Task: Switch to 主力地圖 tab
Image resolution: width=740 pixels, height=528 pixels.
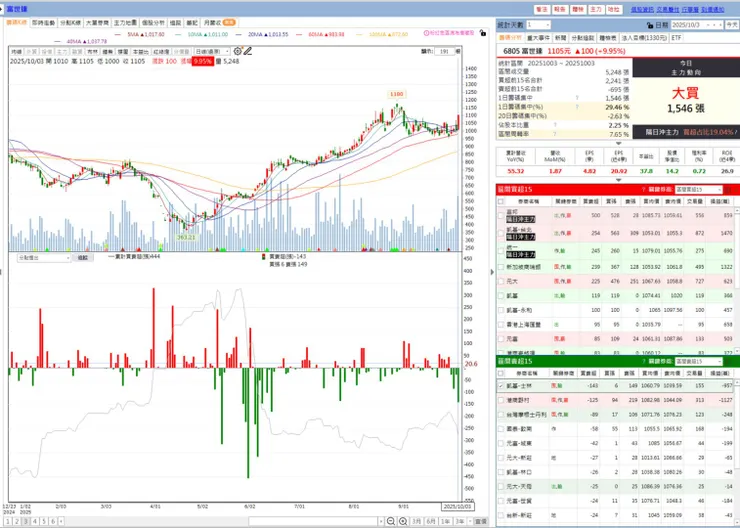Action: (126, 23)
